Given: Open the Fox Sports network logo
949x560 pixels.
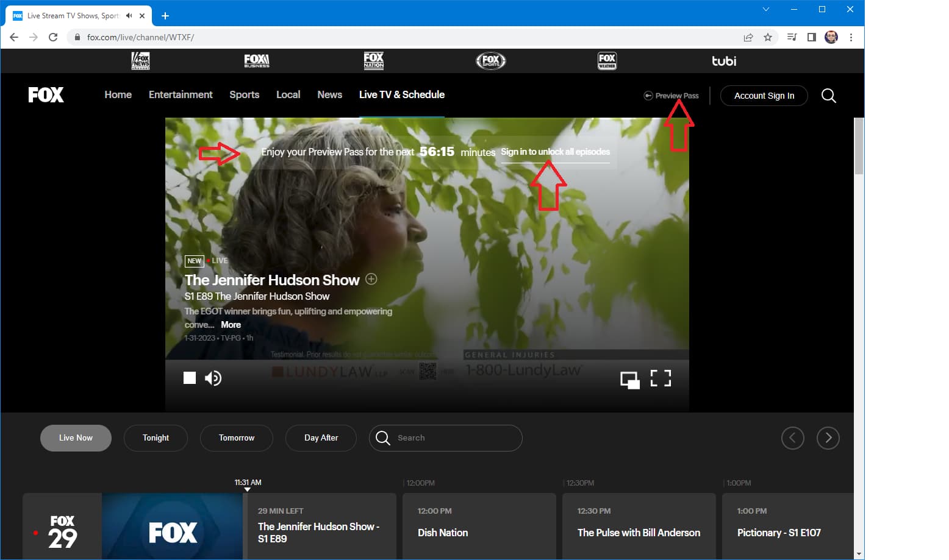Looking at the screenshot, I should [490, 61].
